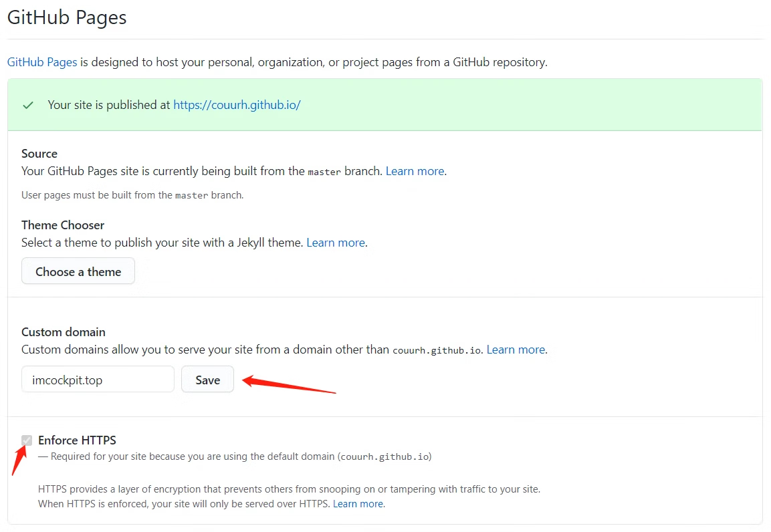The height and width of the screenshot is (532, 771).
Task: Open Learn more link about HTTPS enforcement
Action: [x=358, y=504]
